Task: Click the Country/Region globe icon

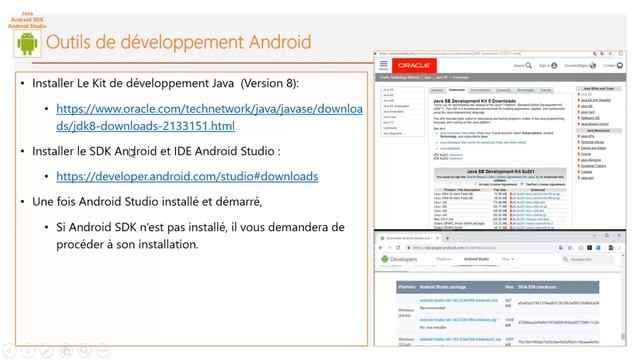Action: click(x=593, y=65)
